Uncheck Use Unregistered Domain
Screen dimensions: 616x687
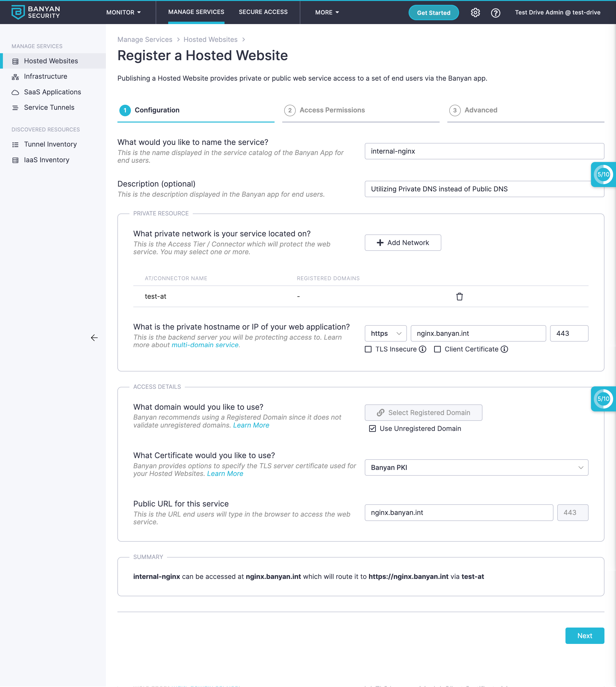[x=372, y=429]
